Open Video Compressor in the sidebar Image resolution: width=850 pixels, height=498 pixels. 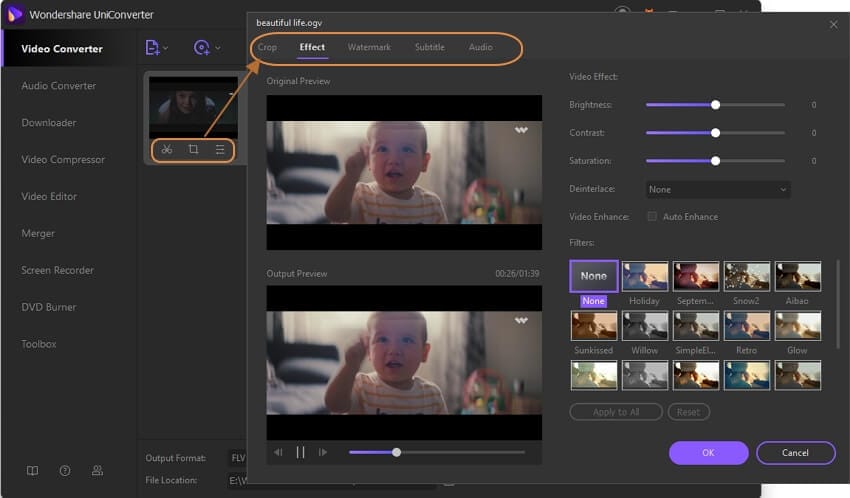coord(63,159)
